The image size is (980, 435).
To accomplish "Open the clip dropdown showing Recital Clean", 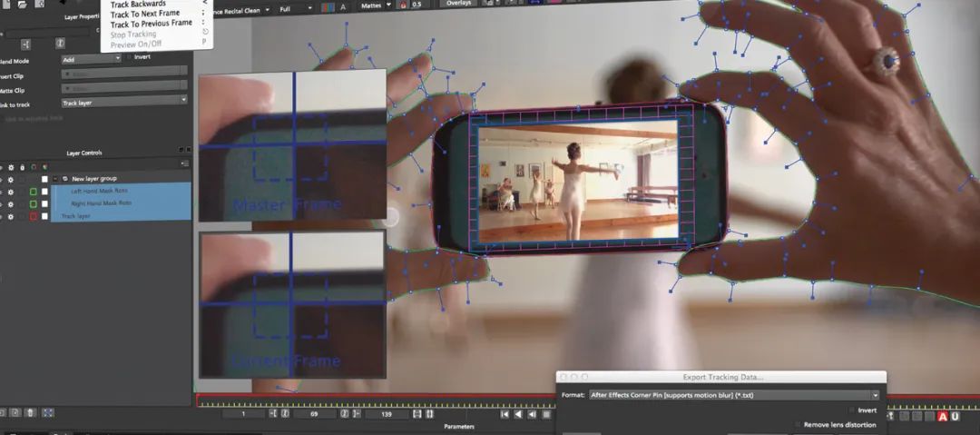I will tap(244, 9).
